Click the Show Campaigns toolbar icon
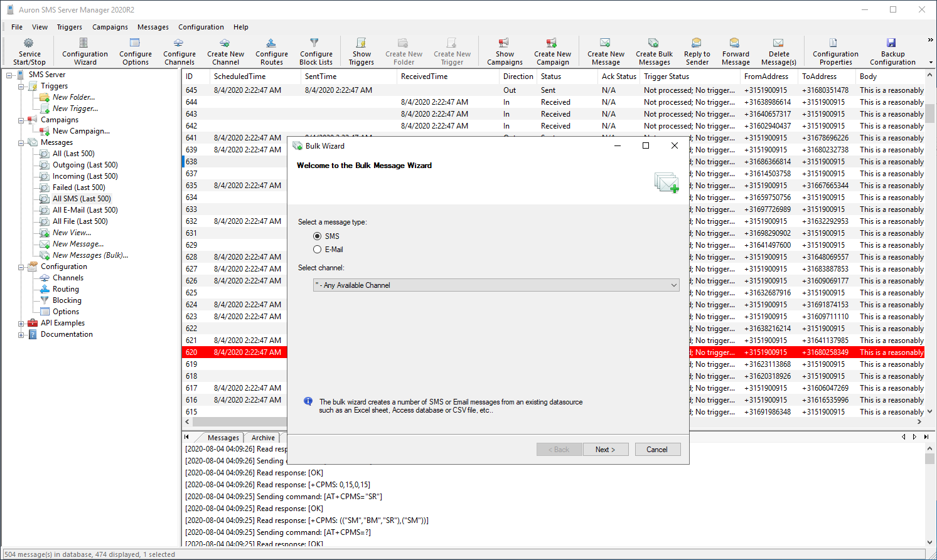The height and width of the screenshot is (560, 937). tap(504, 43)
